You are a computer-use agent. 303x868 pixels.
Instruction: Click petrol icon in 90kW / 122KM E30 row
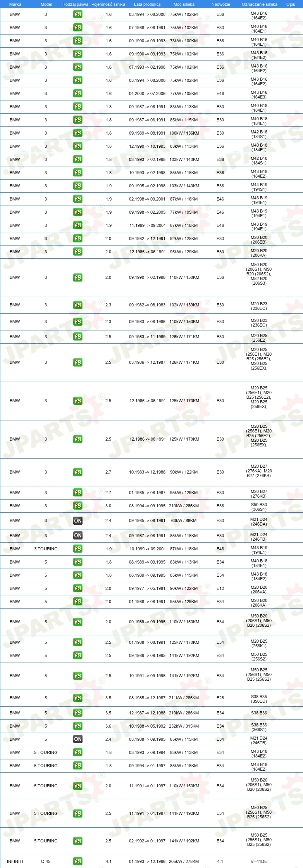coord(77,472)
